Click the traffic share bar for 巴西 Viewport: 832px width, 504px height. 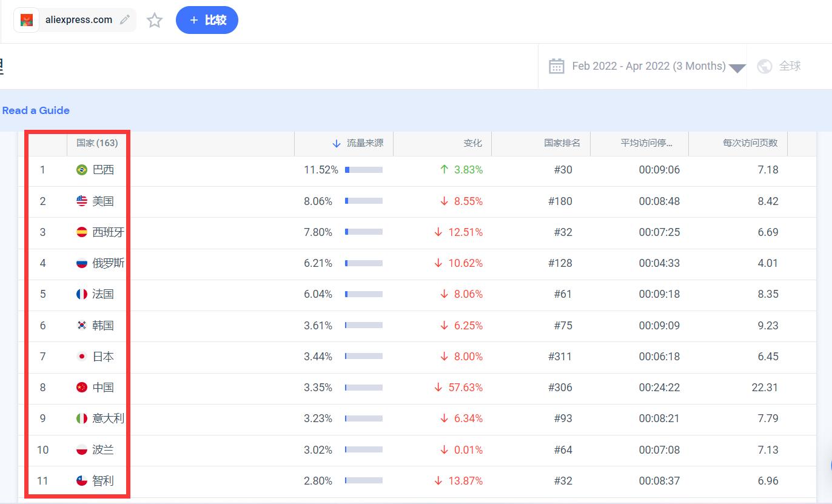pyautogui.click(x=364, y=170)
